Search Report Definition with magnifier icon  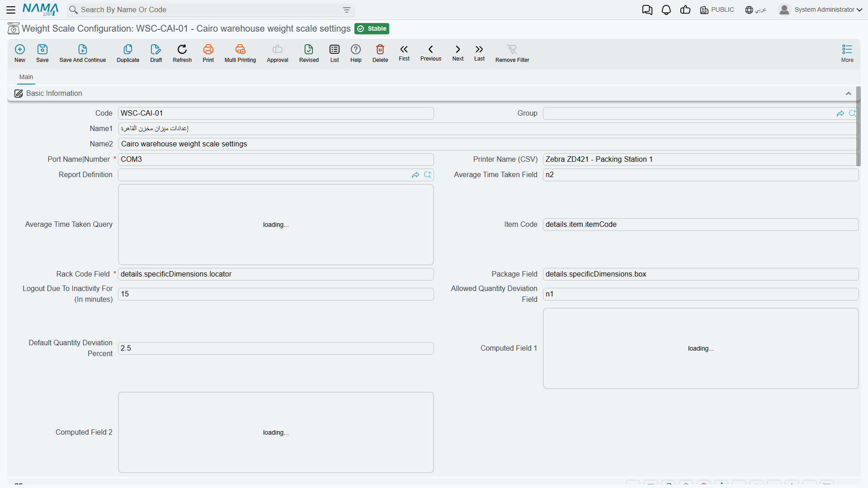click(428, 175)
